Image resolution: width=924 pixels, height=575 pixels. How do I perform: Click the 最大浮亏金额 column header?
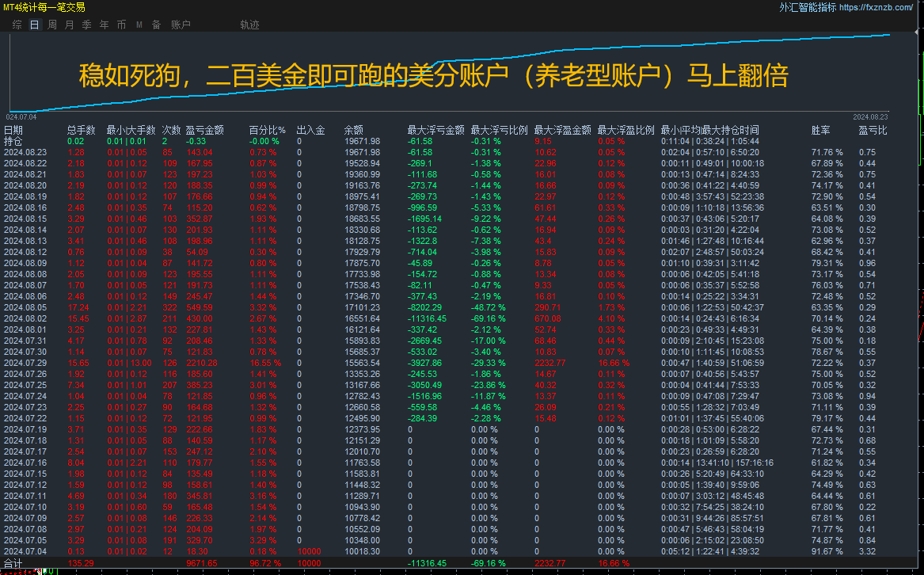(x=436, y=131)
